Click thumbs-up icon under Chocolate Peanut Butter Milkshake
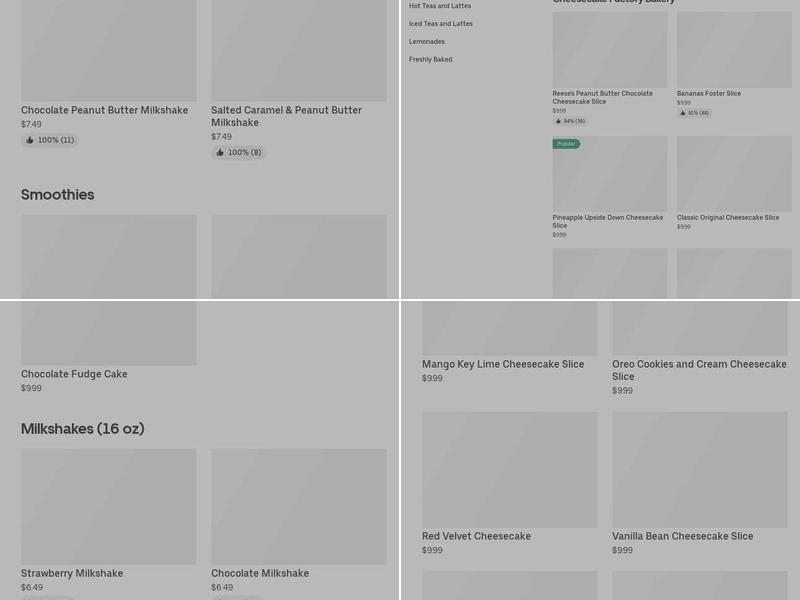Viewport: 800px width, 600px height. pos(30,140)
